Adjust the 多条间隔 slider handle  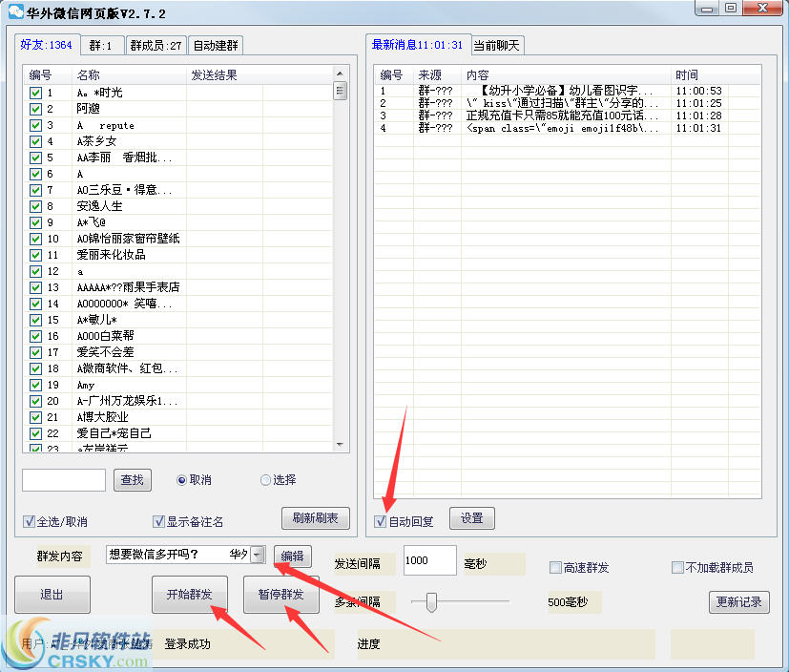point(431,602)
